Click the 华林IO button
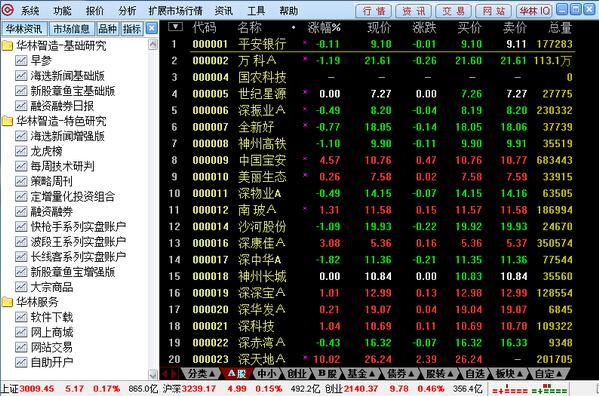Screen dimensions: 599x396 [x=534, y=11]
